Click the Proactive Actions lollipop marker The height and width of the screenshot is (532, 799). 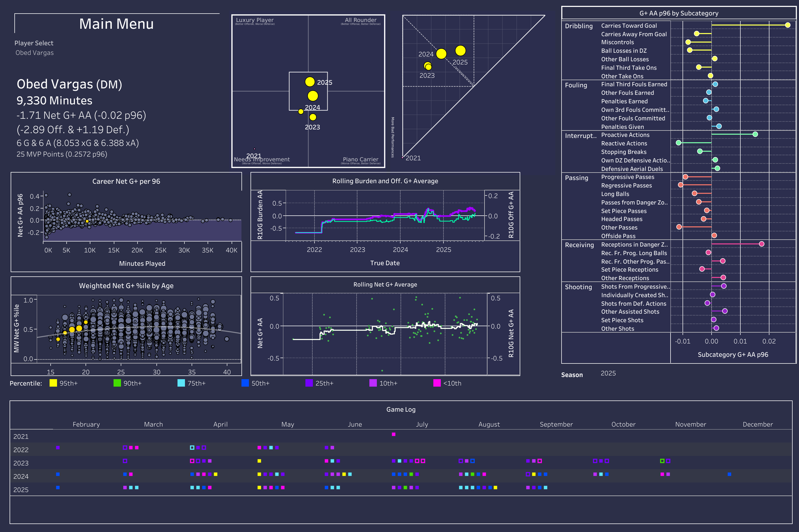[x=755, y=134]
